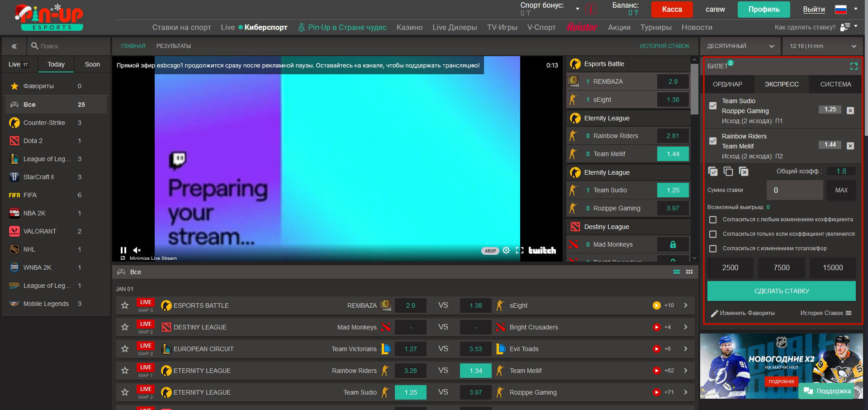Unmute the stream volume icon
This screenshot has height=410, width=868.
(137, 250)
